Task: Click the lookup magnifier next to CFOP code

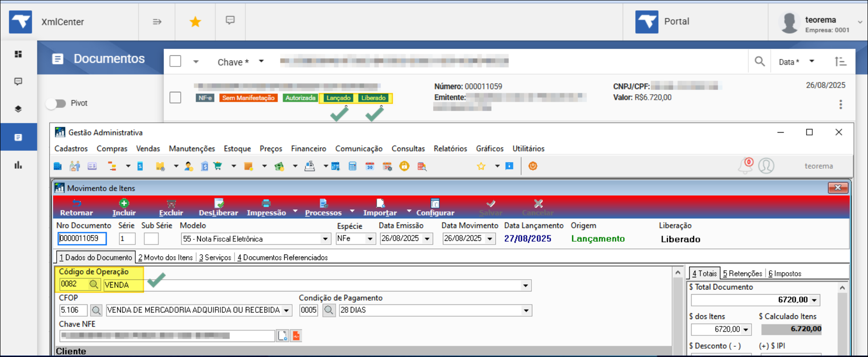Action: tap(96, 310)
